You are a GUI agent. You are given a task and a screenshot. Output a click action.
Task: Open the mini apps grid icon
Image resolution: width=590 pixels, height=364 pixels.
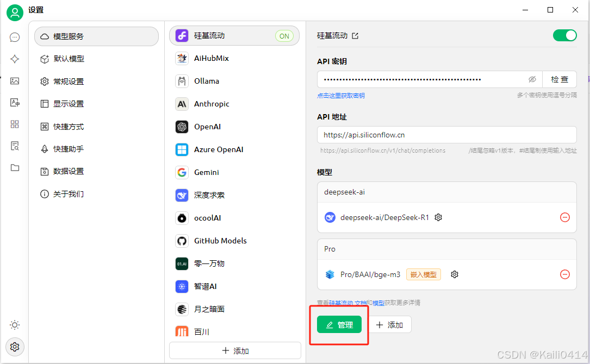tap(15, 124)
